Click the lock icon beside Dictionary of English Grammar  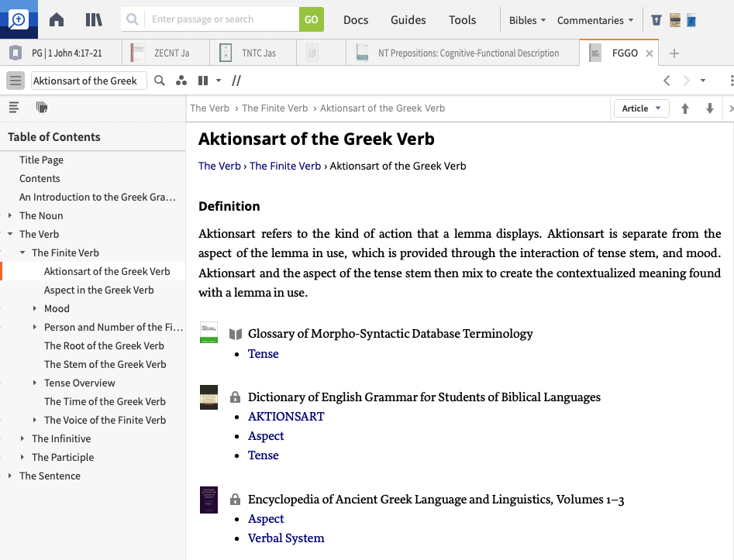pos(235,397)
